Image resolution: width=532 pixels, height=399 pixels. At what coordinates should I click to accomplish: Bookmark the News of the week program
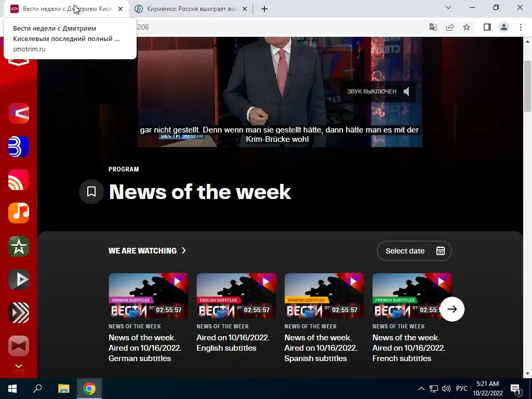pyautogui.click(x=91, y=192)
